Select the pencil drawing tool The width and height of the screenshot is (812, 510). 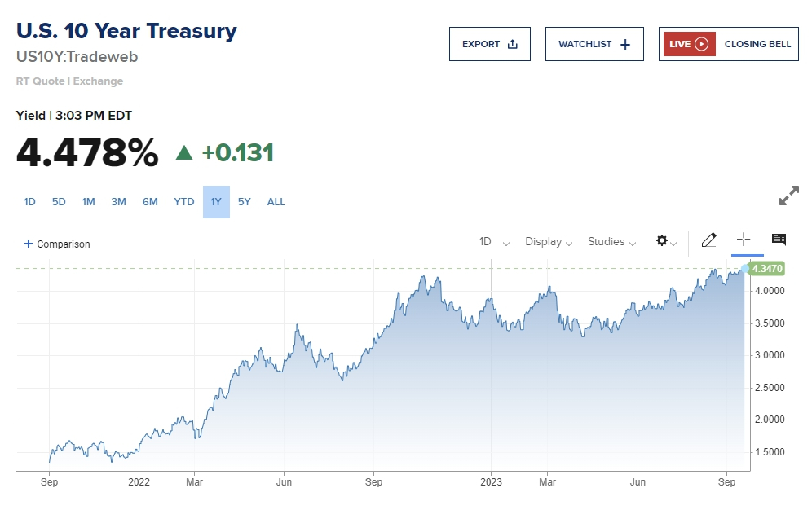point(708,240)
